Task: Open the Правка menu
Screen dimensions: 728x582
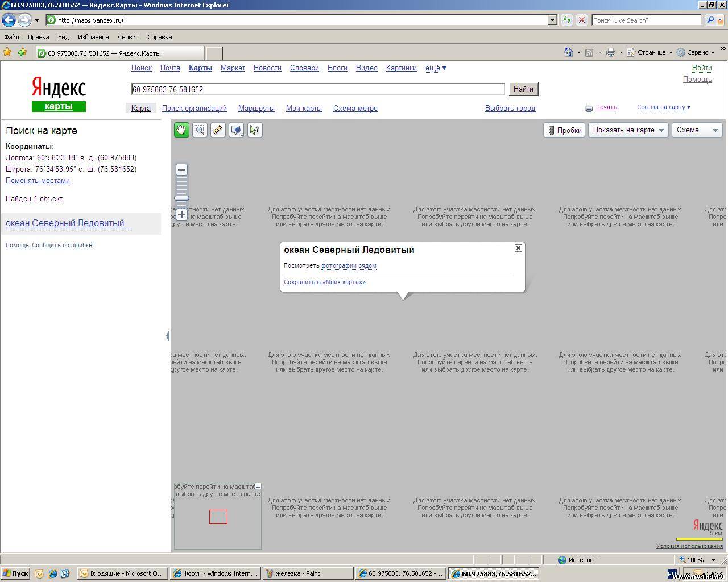Action: click(x=38, y=37)
